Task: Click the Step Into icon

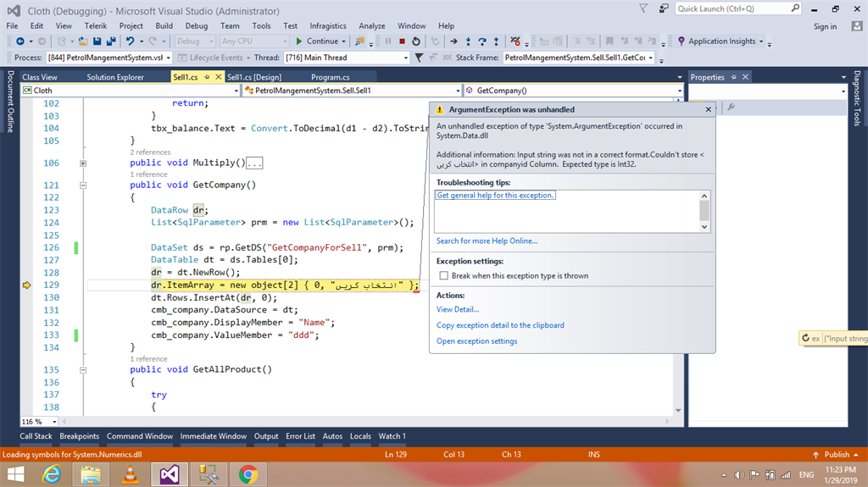Action: (x=468, y=42)
